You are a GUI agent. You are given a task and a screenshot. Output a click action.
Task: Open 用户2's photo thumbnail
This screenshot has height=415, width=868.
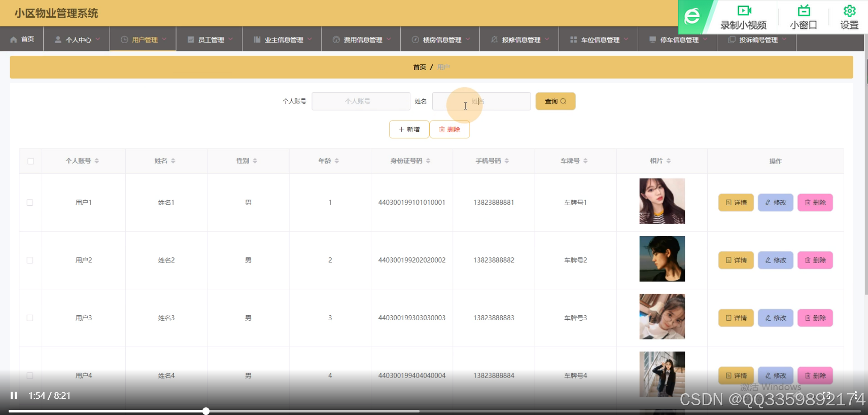coord(662,259)
